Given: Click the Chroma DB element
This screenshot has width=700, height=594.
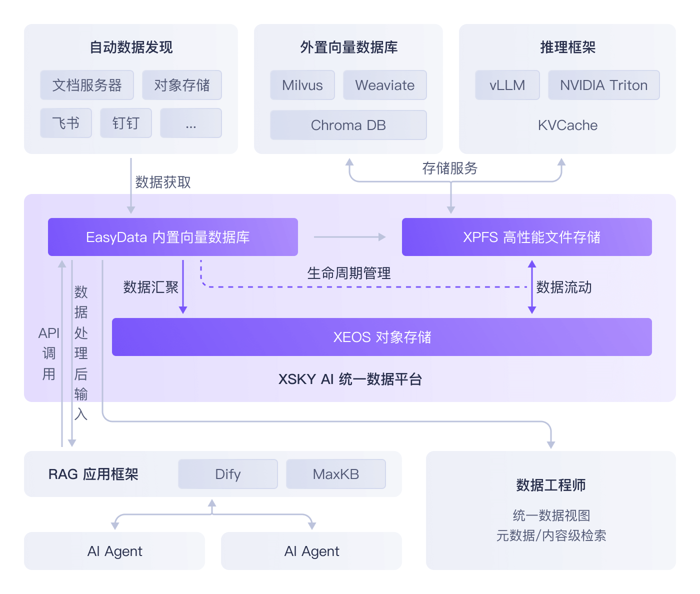Looking at the screenshot, I should pos(348,125).
